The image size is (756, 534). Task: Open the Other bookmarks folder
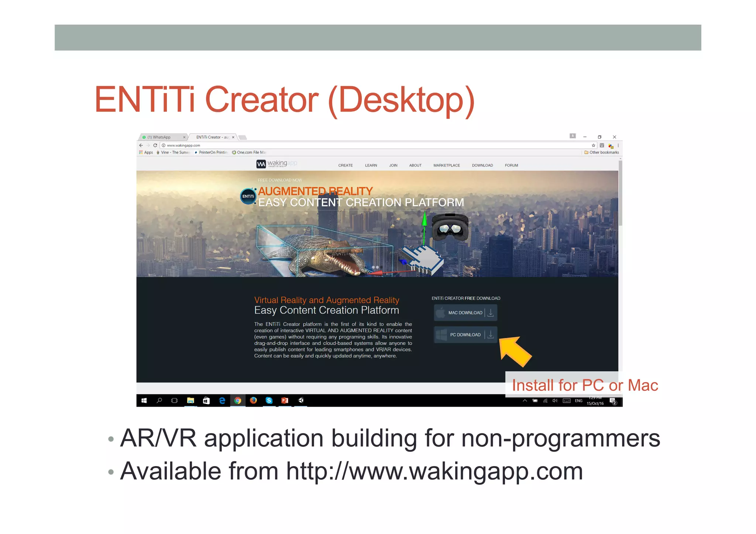coord(601,152)
